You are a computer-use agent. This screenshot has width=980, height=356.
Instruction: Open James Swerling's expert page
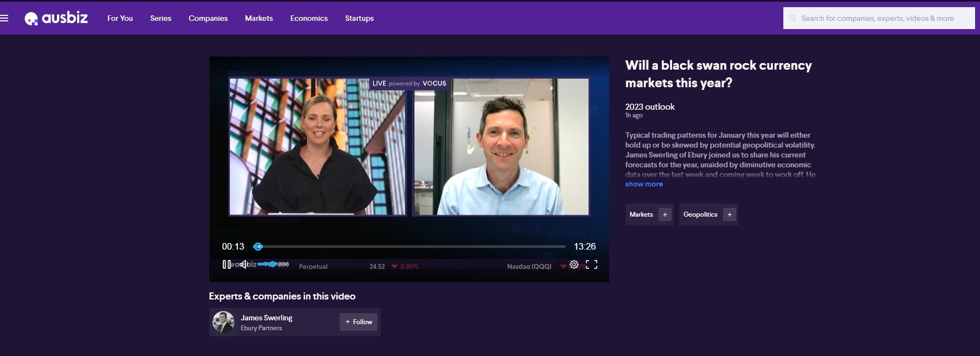click(x=266, y=318)
